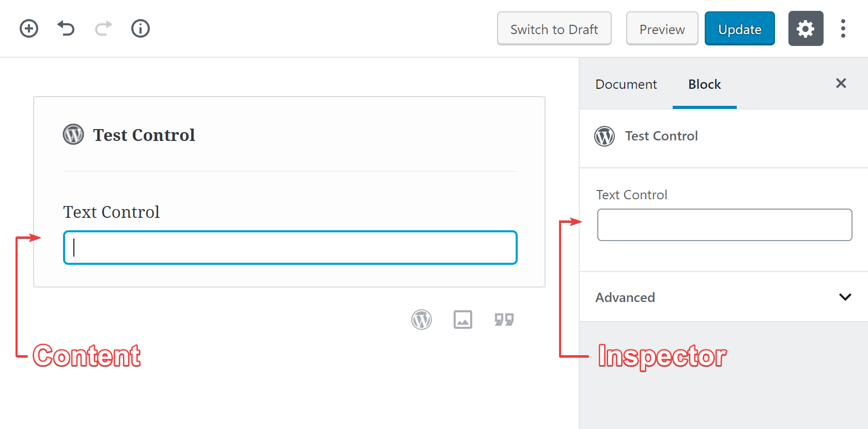This screenshot has width=868, height=429.
Task: Open content structure info icon
Action: coord(141,28)
